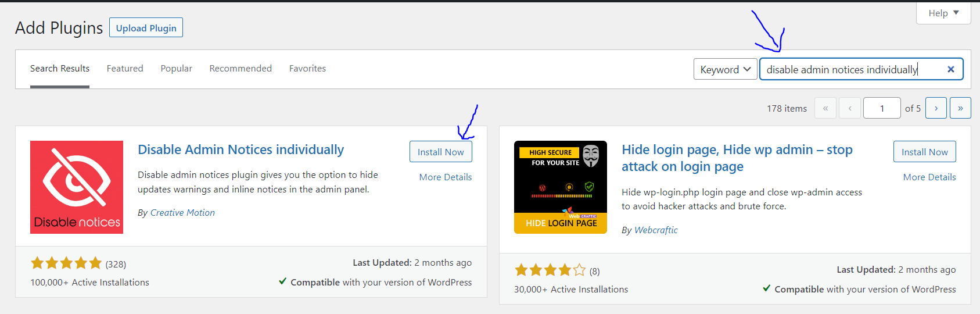
Task: Click the Add Plugins page heading
Action: pos(59,28)
